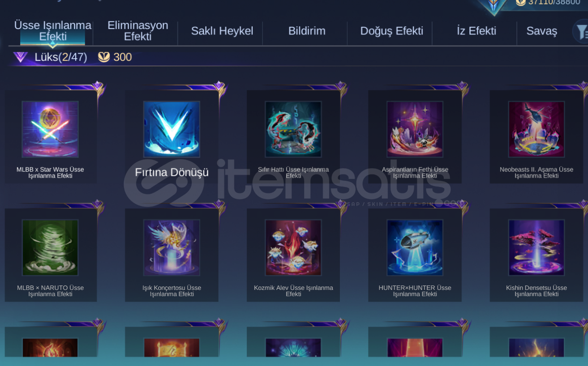Choose the Fırtına Dönüşü effect icon
The height and width of the screenshot is (366, 588).
click(172, 129)
